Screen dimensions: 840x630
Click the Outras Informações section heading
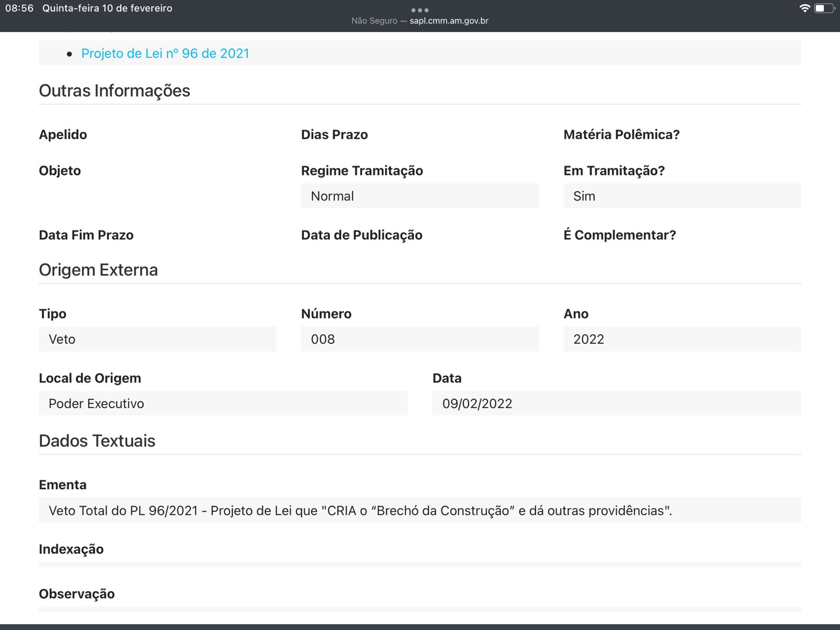point(114,91)
